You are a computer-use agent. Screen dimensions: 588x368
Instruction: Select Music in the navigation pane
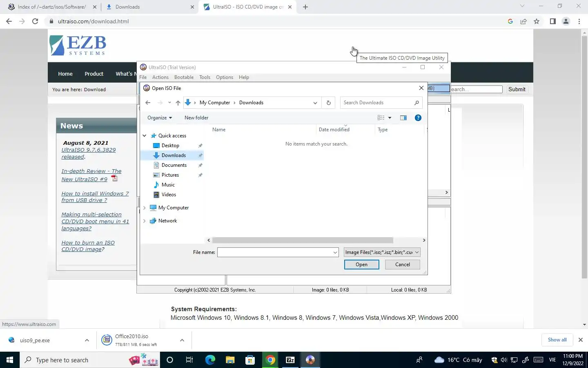click(168, 185)
